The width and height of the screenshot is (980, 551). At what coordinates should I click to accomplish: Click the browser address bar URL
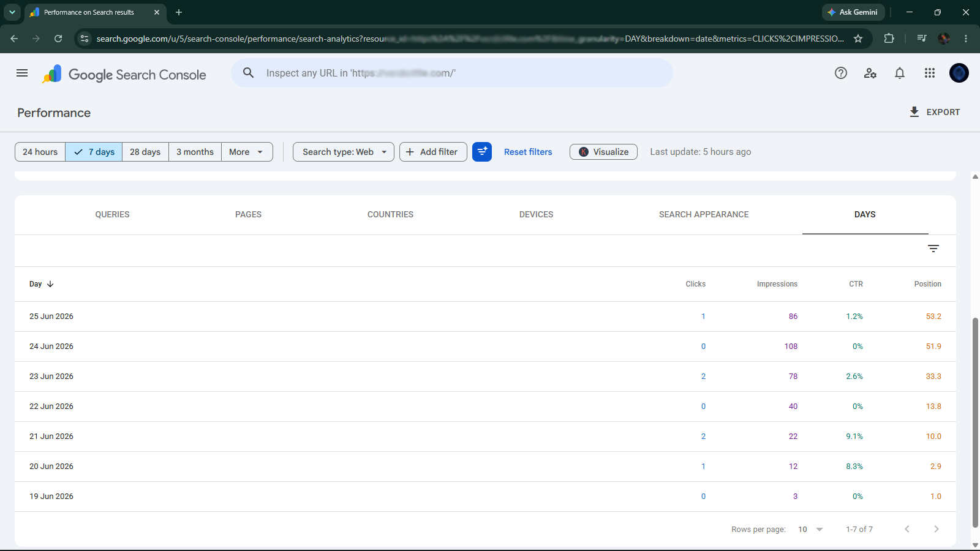[x=470, y=39]
